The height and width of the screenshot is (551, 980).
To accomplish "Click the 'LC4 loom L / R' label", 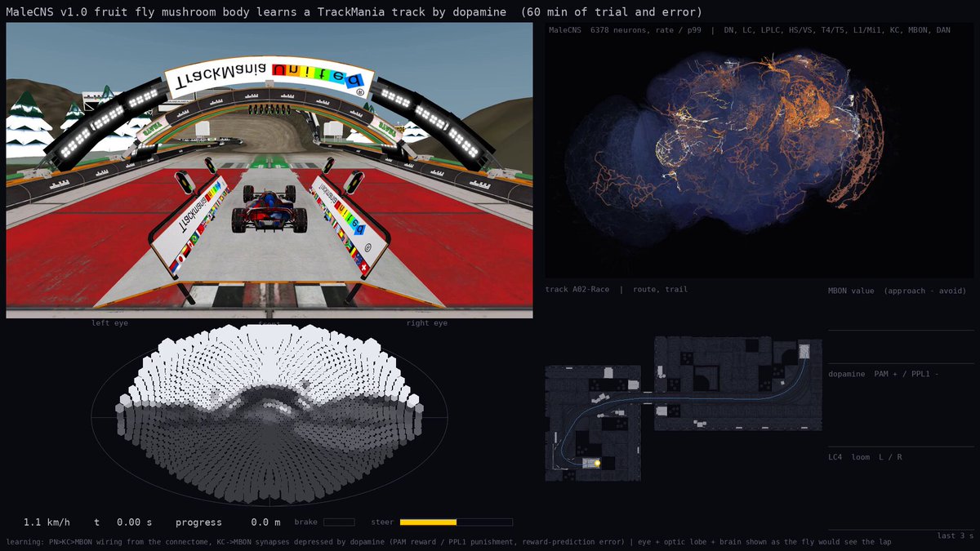I will click(865, 457).
